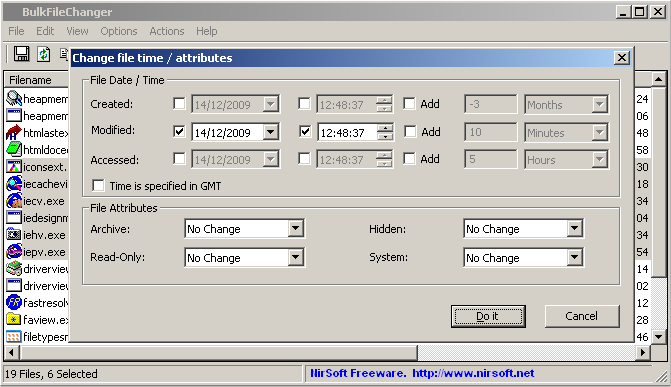Image resolution: width=671 pixels, height=387 pixels.
Task: Click the Do it button
Action: [488, 316]
